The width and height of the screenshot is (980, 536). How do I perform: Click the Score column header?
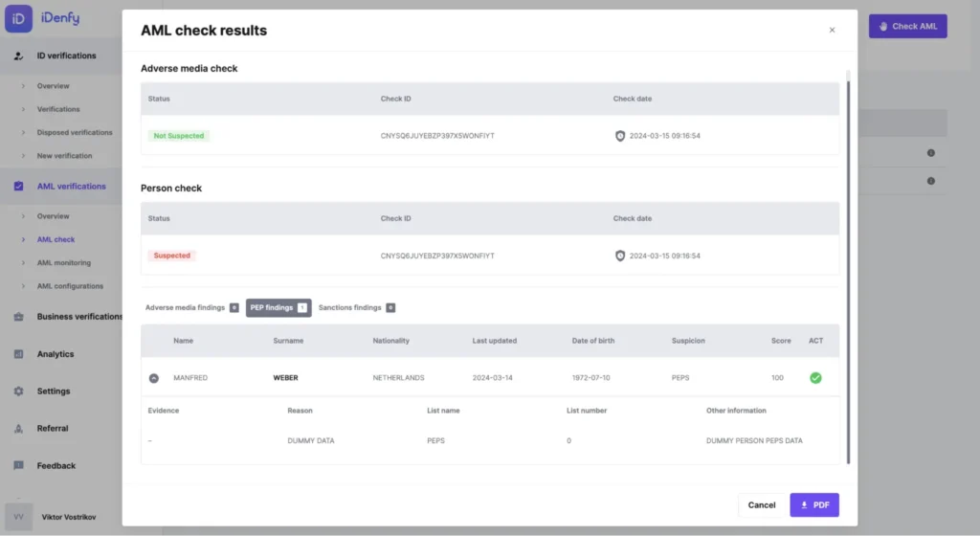pyautogui.click(x=781, y=341)
